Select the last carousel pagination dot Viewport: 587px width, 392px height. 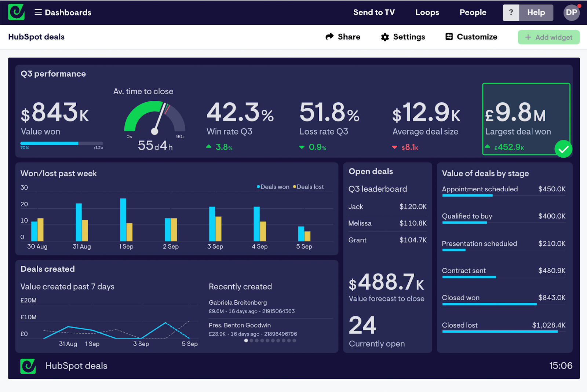294,341
